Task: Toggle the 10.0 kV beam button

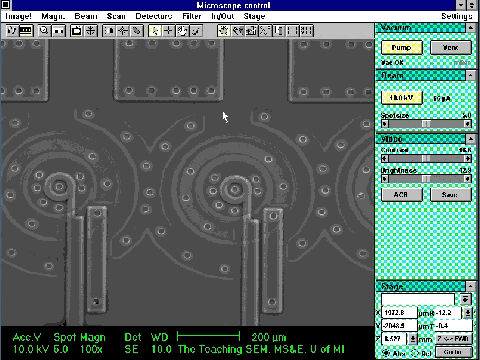Action: [402, 98]
